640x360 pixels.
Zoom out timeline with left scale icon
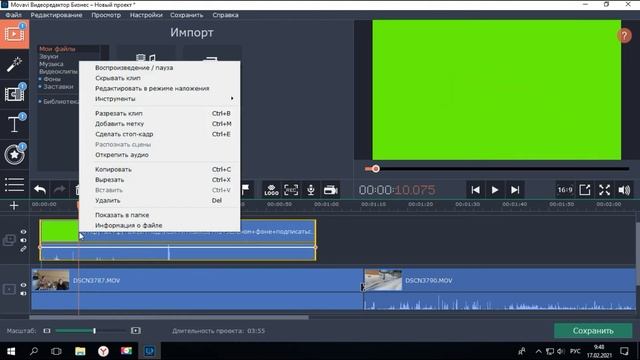coord(47,331)
